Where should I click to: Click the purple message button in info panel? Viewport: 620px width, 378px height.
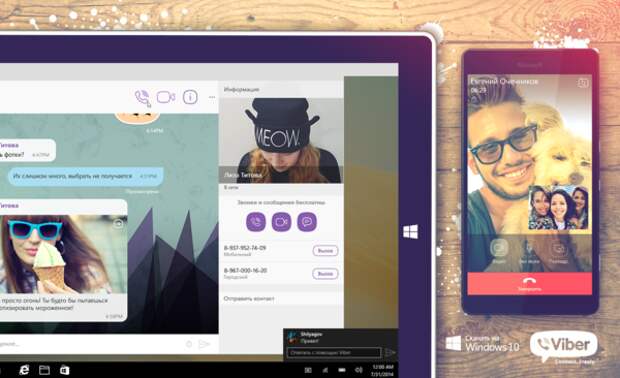click(x=307, y=222)
